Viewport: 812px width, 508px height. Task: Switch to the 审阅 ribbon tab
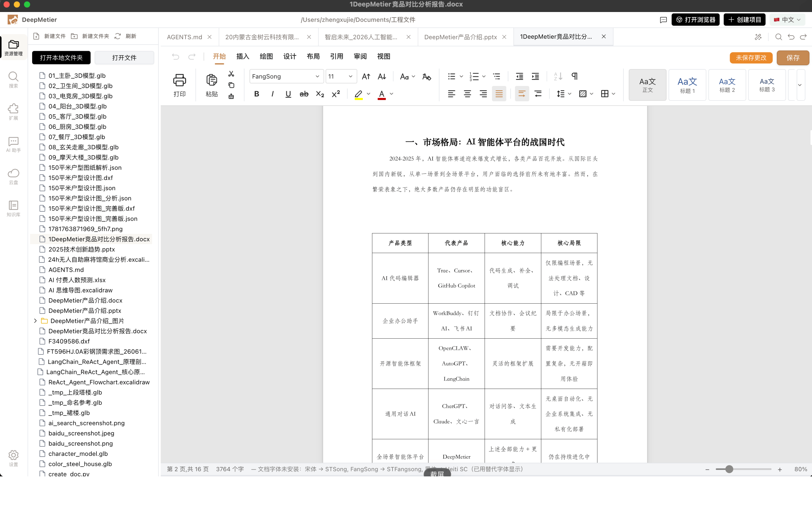pyautogui.click(x=360, y=56)
